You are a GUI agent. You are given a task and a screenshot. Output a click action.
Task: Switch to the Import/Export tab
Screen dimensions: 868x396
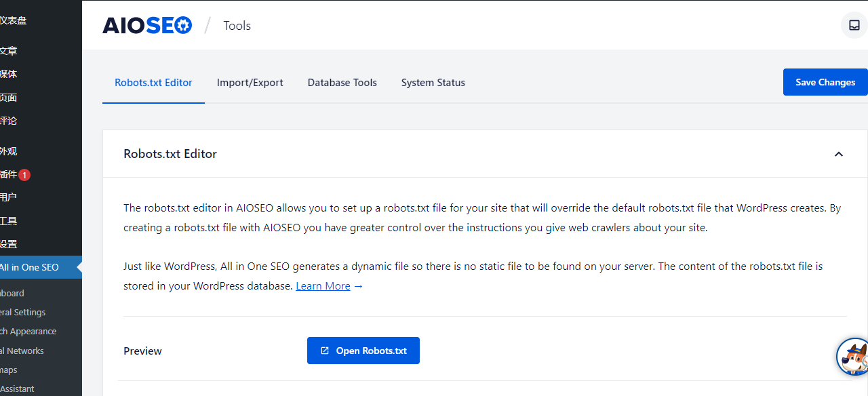(x=250, y=82)
